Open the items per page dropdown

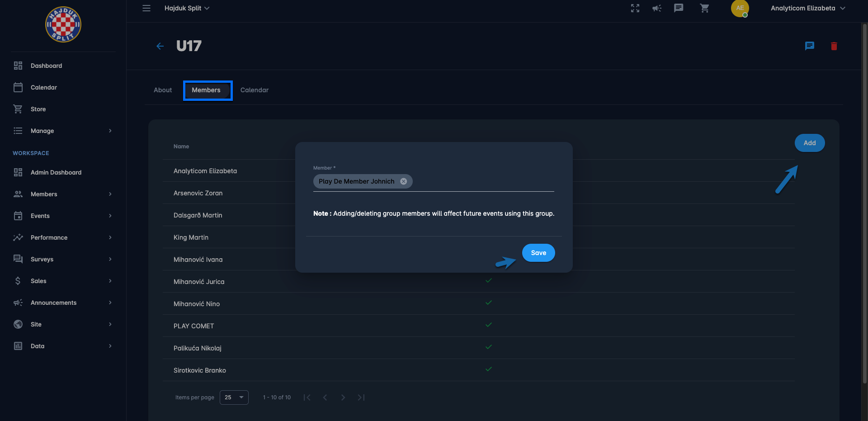(234, 397)
